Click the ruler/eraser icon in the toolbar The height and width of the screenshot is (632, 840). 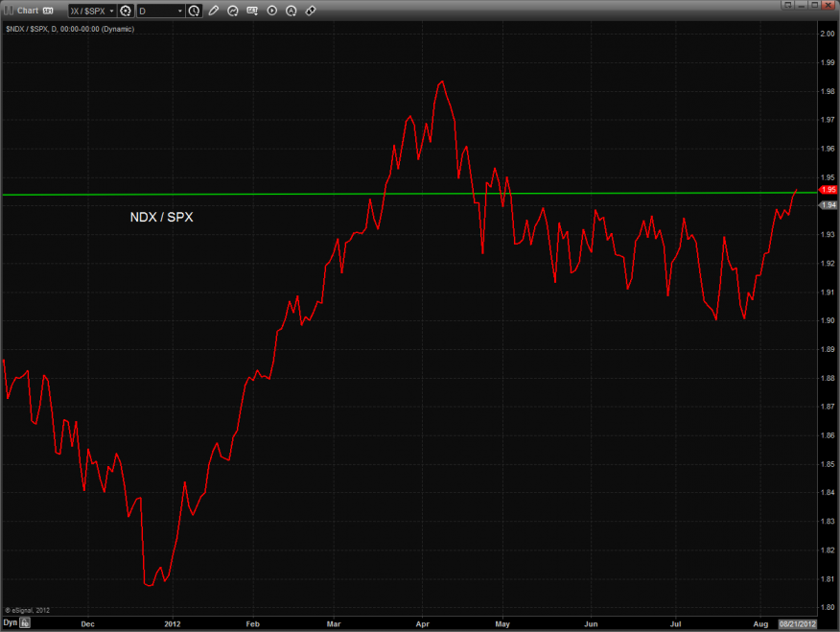(x=311, y=11)
